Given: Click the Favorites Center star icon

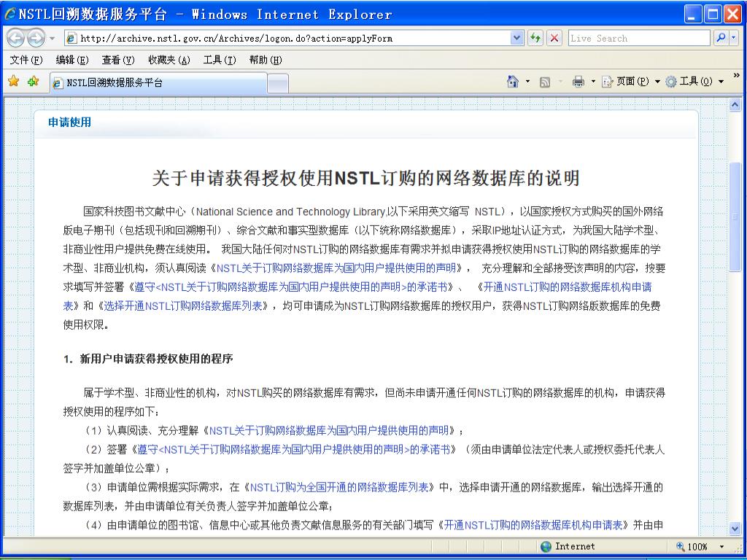Looking at the screenshot, I should tap(13, 82).
